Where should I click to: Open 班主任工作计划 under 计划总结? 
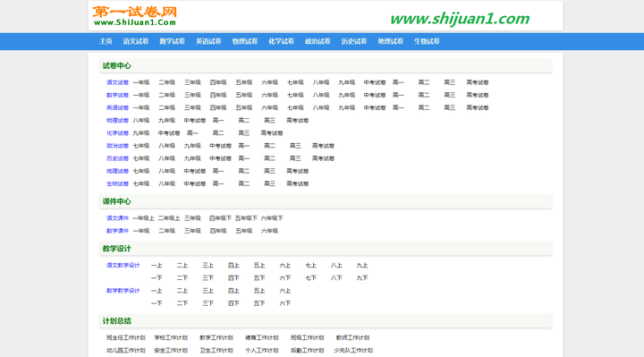[126, 337]
